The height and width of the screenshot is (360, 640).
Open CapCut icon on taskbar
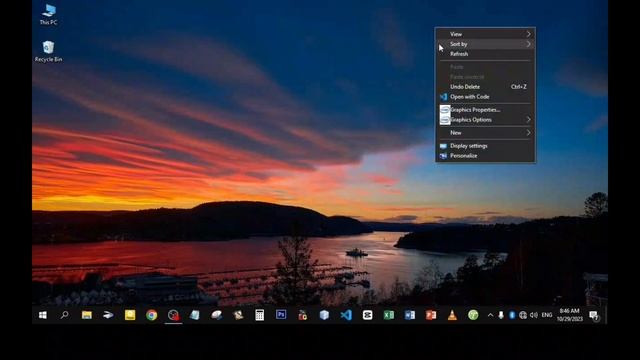click(367, 315)
